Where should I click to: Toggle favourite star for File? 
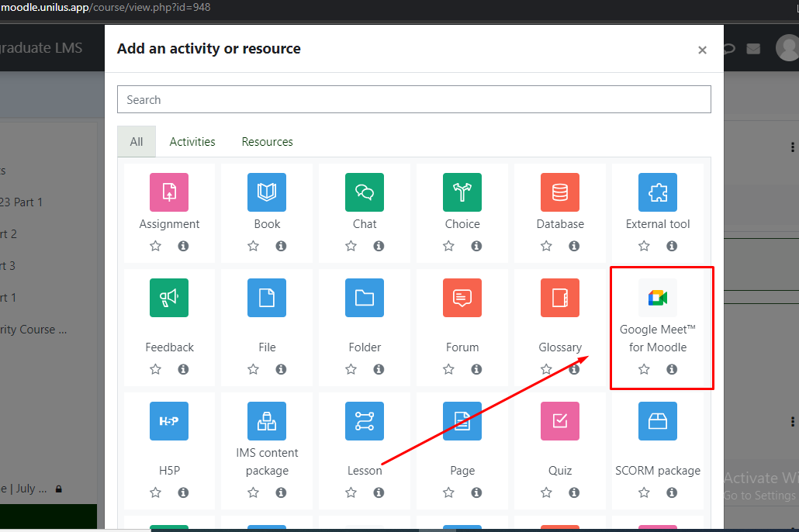253,369
